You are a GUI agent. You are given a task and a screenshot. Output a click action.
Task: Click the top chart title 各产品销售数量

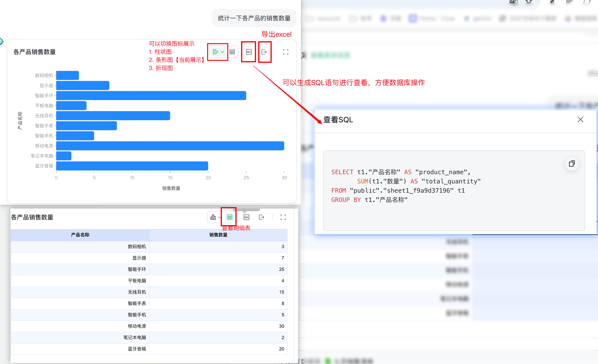click(x=34, y=52)
